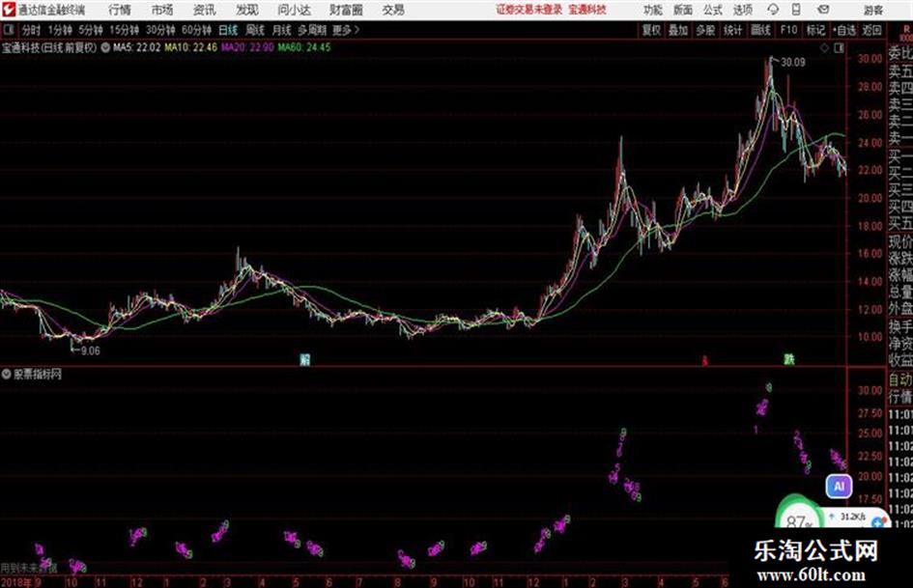This screenshot has height=588, width=913.
Task: Open the 版面 menu
Action: tap(682, 10)
